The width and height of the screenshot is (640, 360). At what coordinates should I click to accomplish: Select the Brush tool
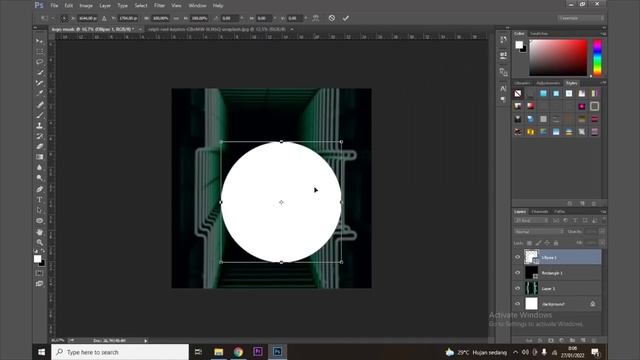(x=39, y=115)
